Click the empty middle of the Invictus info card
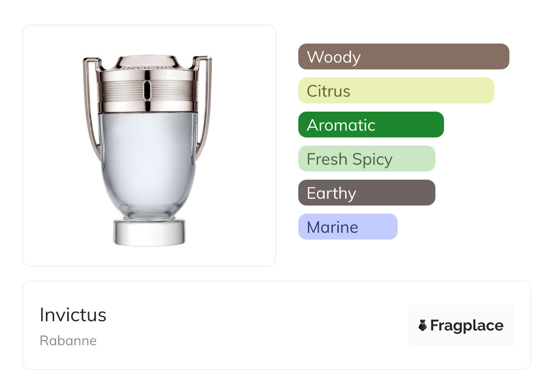Viewport: 553px width, 392px height. click(x=254, y=325)
